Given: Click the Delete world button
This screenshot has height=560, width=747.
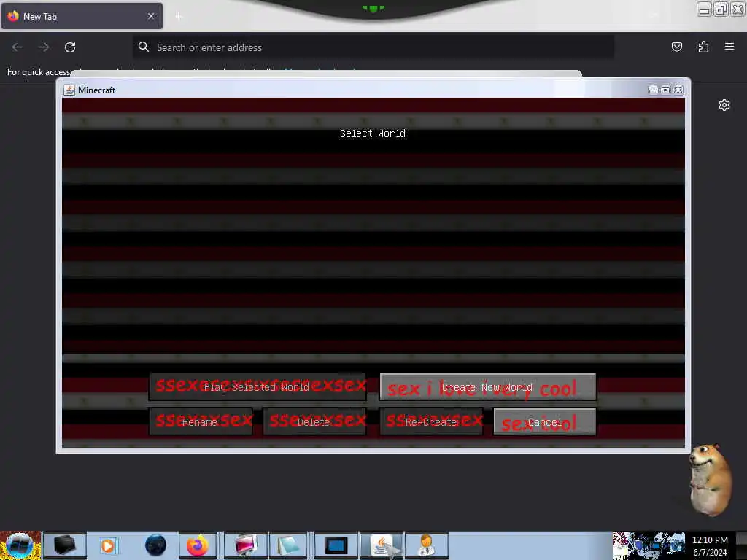Looking at the screenshot, I should (314, 421).
